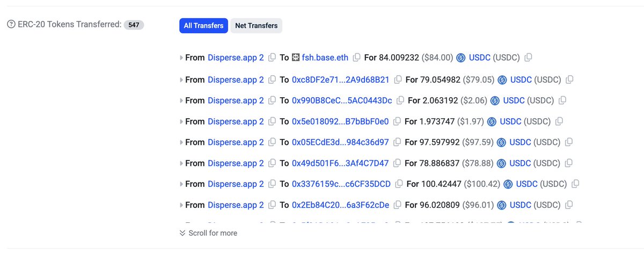The image size is (644, 254).
Task: Copy recipient address 0x5e018092...B7bBbF0e0
Action: click(397, 121)
